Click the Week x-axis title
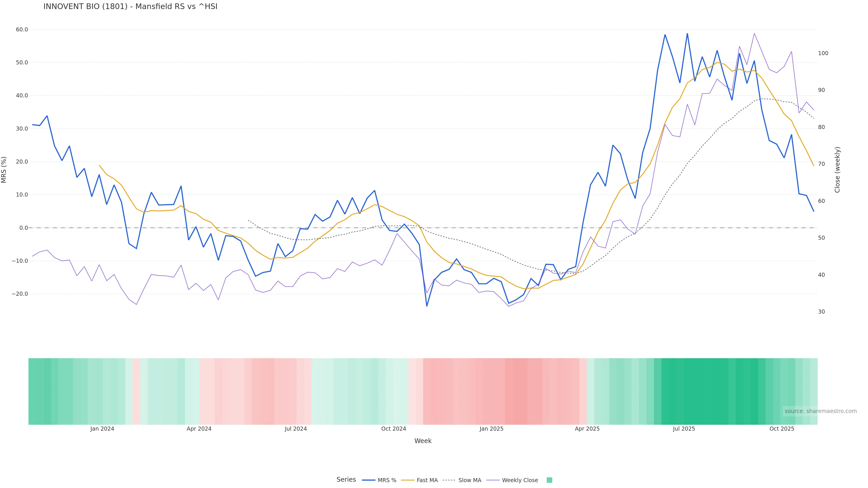The height and width of the screenshot is (488, 868). pos(423,441)
